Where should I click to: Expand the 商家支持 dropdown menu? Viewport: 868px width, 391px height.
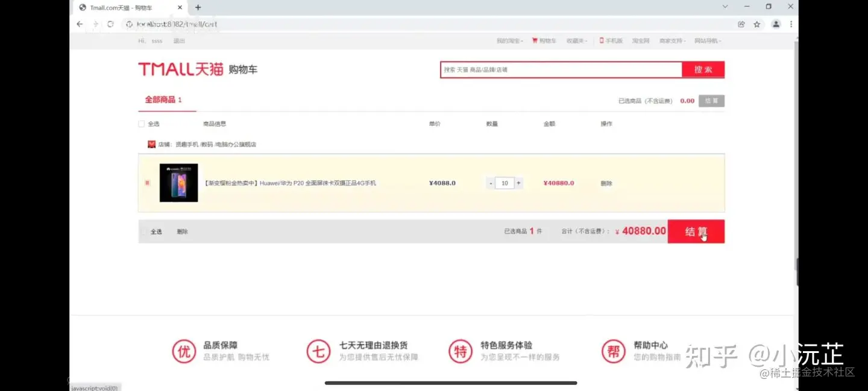click(672, 41)
